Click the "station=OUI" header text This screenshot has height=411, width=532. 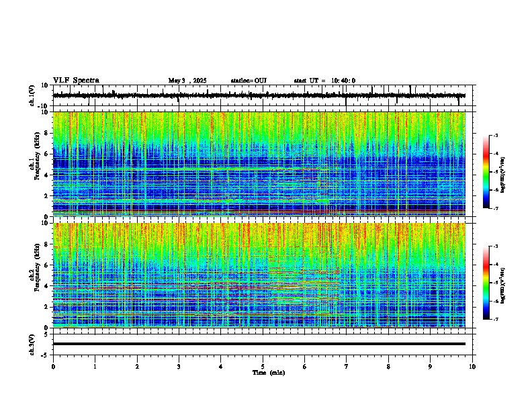tap(249, 81)
